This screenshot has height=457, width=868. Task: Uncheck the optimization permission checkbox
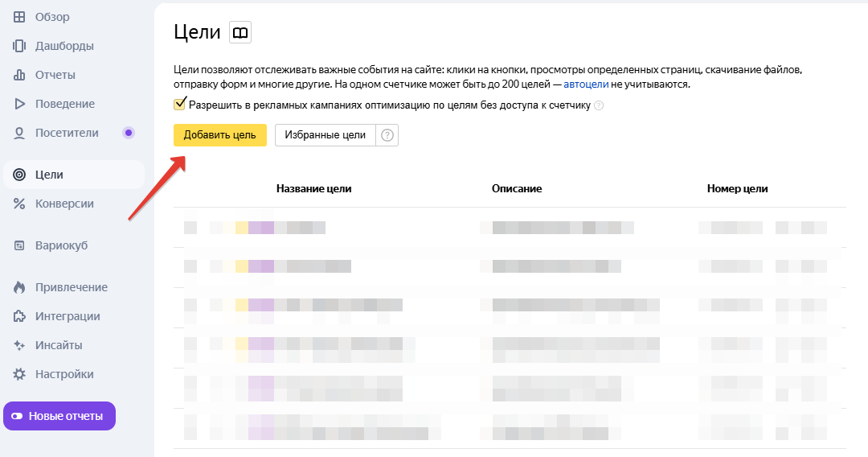(x=180, y=105)
